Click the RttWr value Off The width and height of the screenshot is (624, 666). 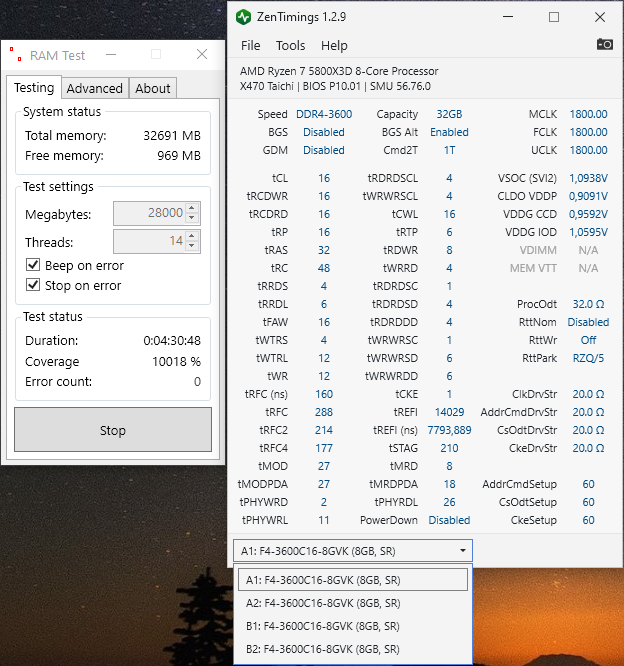click(588, 340)
